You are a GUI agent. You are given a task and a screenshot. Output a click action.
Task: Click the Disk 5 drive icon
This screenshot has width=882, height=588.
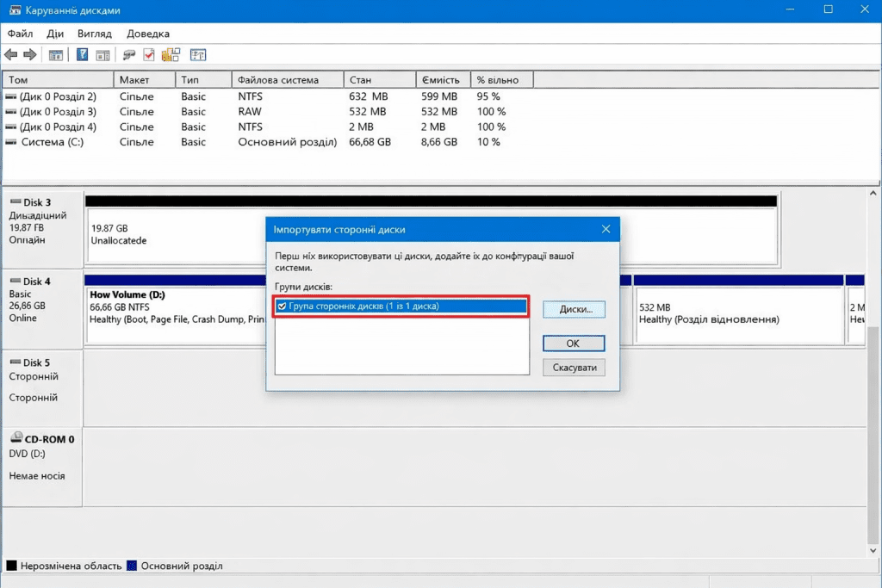pos(15,362)
